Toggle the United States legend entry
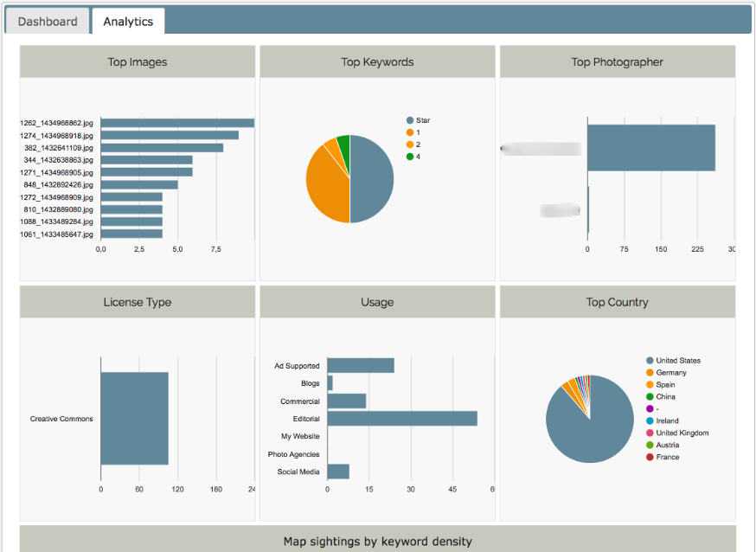Image resolution: width=756 pixels, height=552 pixels. pyautogui.click(x=650, y=361)
